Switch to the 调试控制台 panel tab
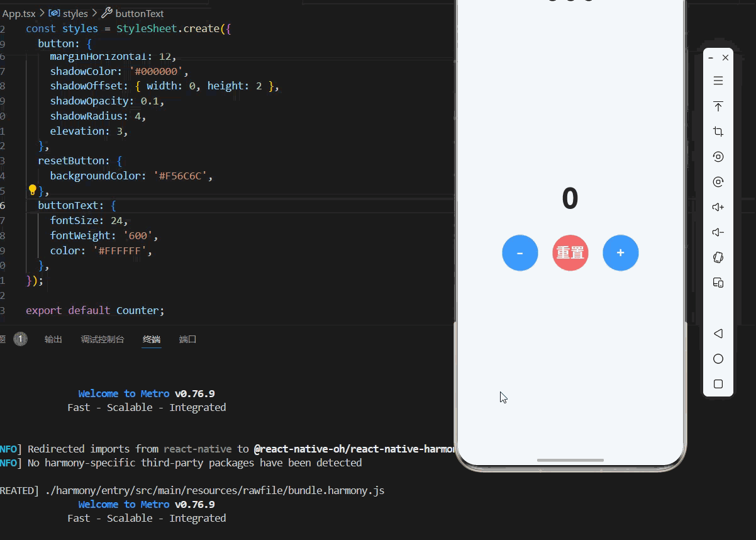This screenshot has height=540, width=756. click(103, 339)
